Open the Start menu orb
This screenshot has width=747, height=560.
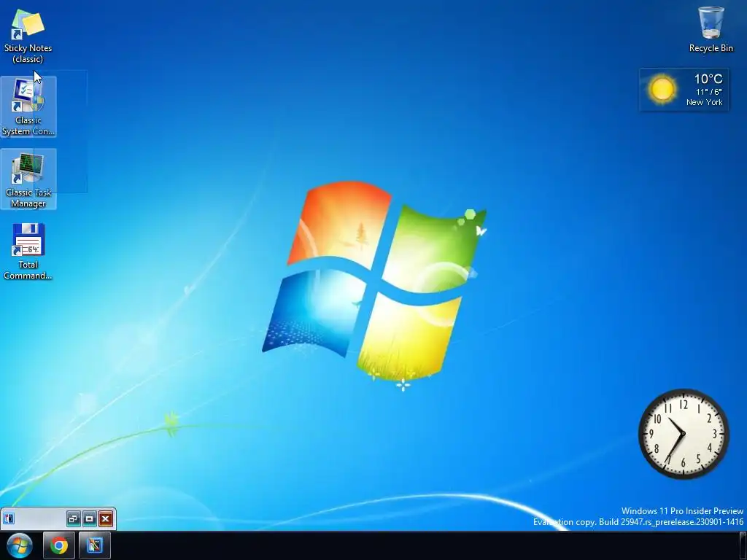[20, 545]
